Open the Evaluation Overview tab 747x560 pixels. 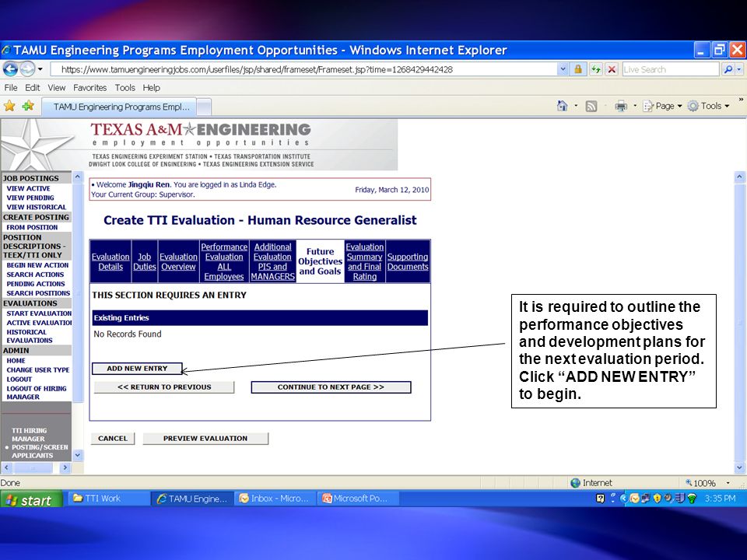click(x=178, y=261)
